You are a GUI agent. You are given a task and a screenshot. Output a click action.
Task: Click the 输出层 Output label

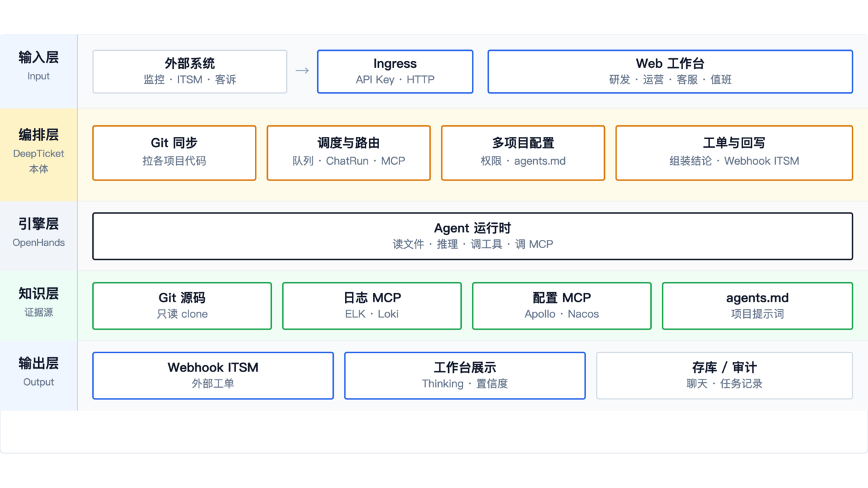pos(39,375)
